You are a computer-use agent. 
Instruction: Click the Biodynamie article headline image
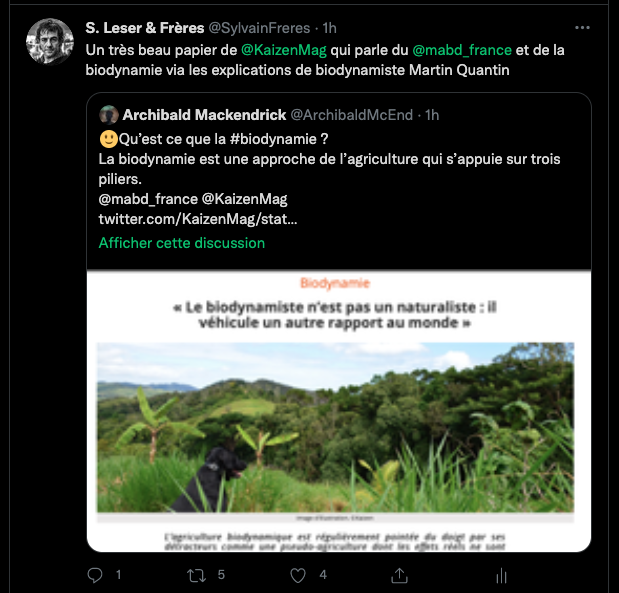[339, 411]
